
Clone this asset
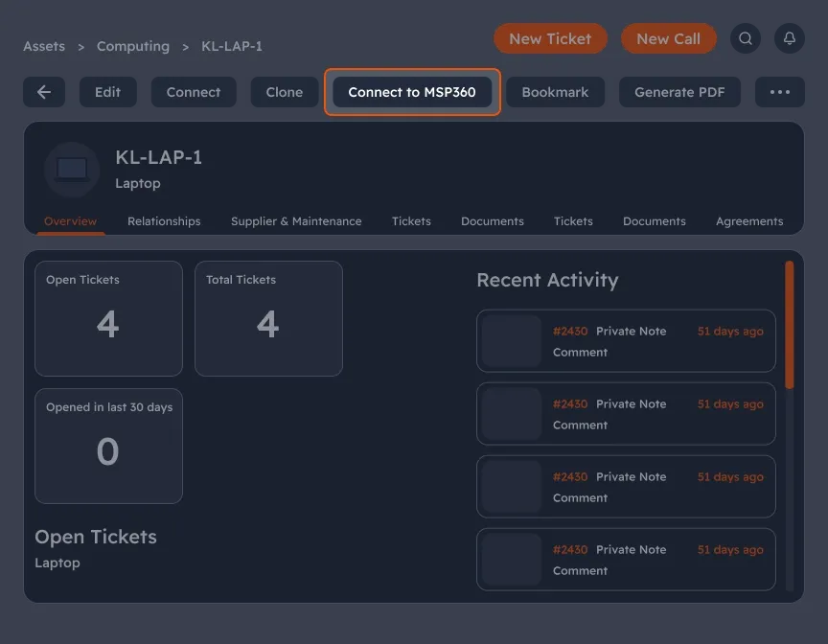[284, 92]
